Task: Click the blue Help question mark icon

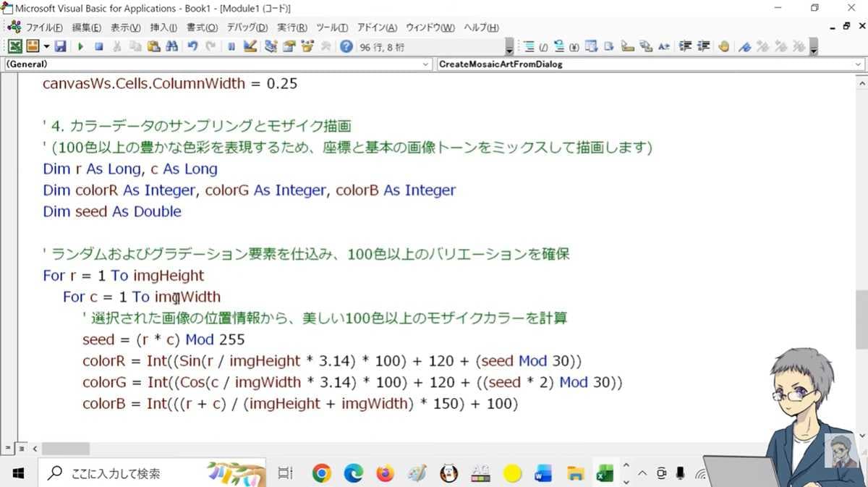Action: (346, 46)
